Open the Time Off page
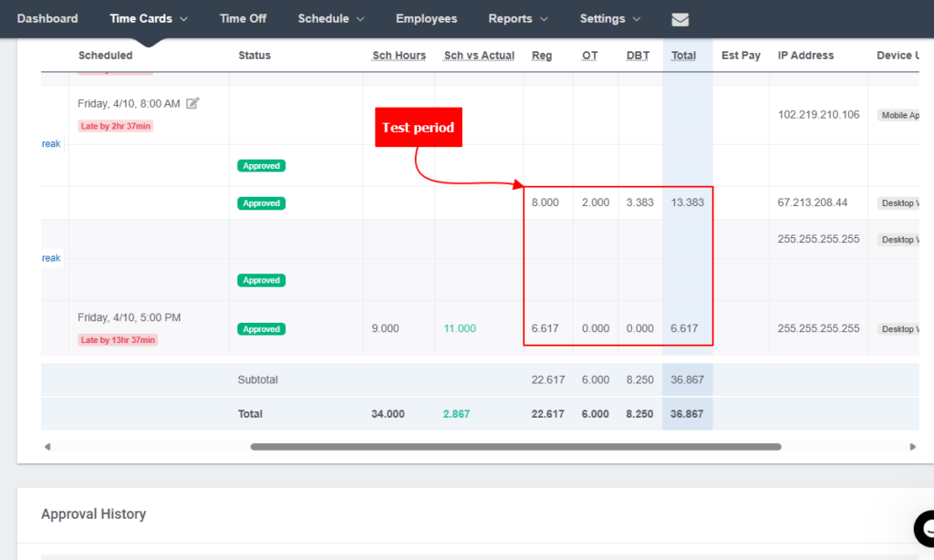This screenshot has height=560, width=934. [x=243, y=18]
